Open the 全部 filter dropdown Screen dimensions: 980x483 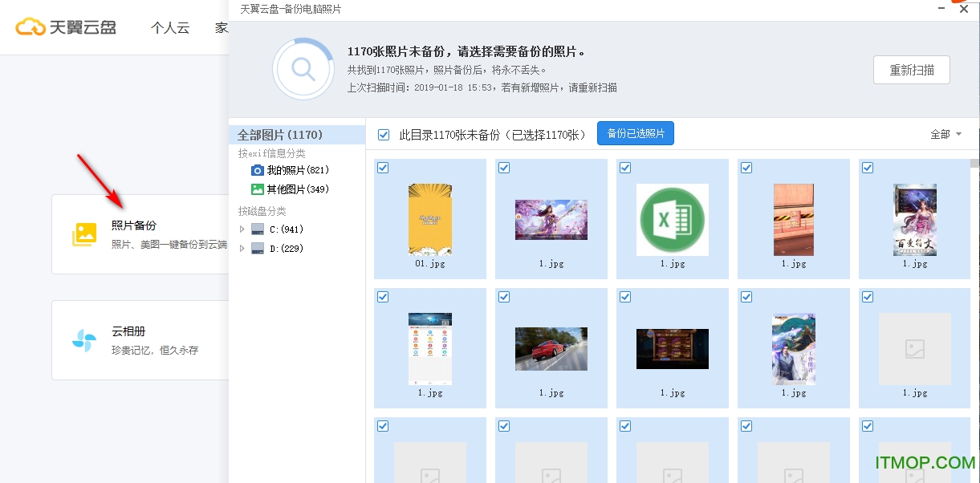pos(945,134)
